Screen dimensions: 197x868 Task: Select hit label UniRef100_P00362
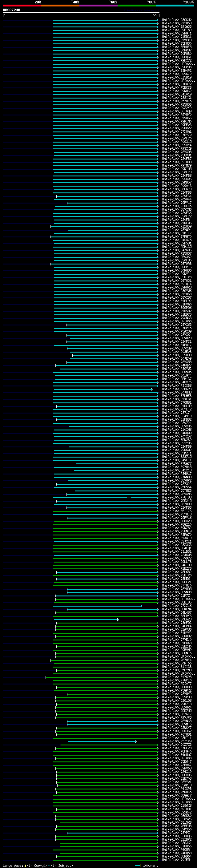coord(177,731)
